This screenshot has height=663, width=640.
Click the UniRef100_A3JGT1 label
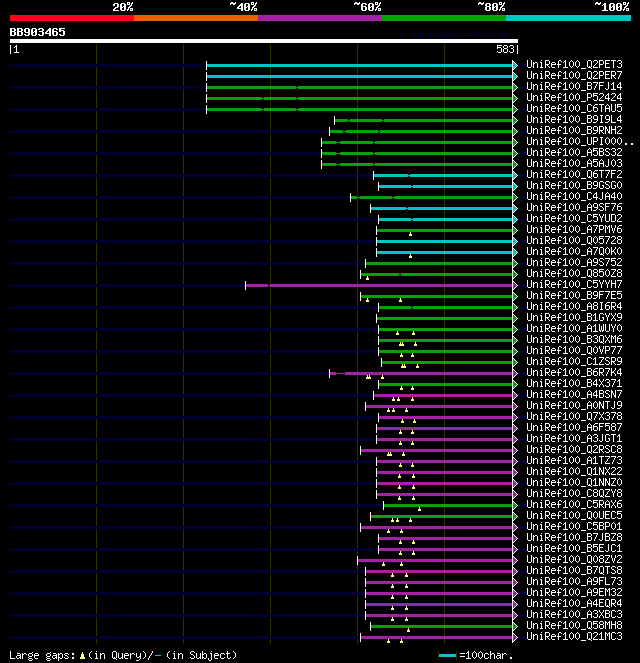(574, 438)
